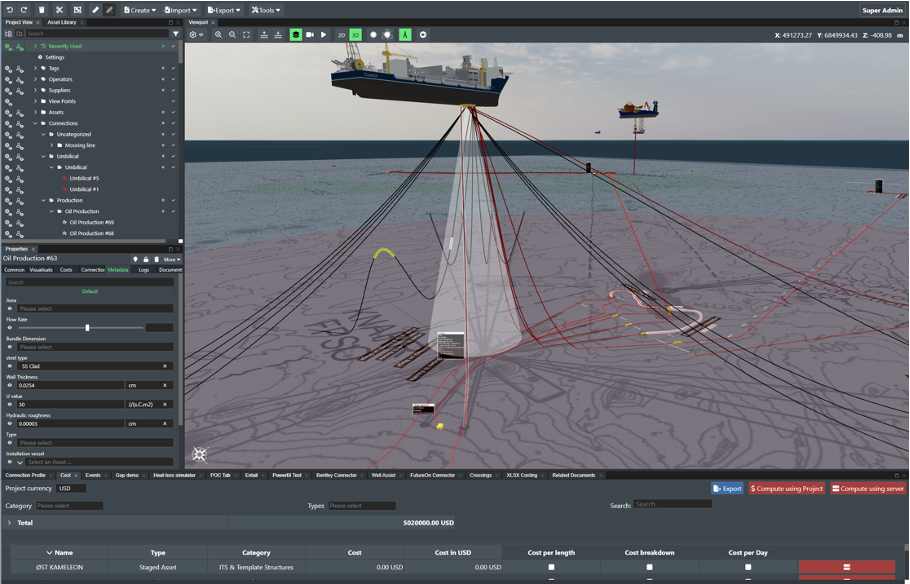
Task: Click the glowing sphere render icon
Action: point(387,35)
